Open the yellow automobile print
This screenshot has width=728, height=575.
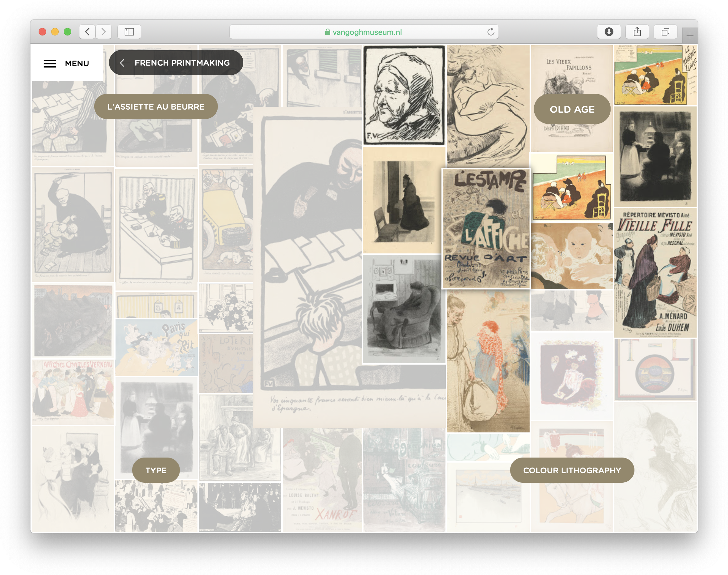[226, 224]
